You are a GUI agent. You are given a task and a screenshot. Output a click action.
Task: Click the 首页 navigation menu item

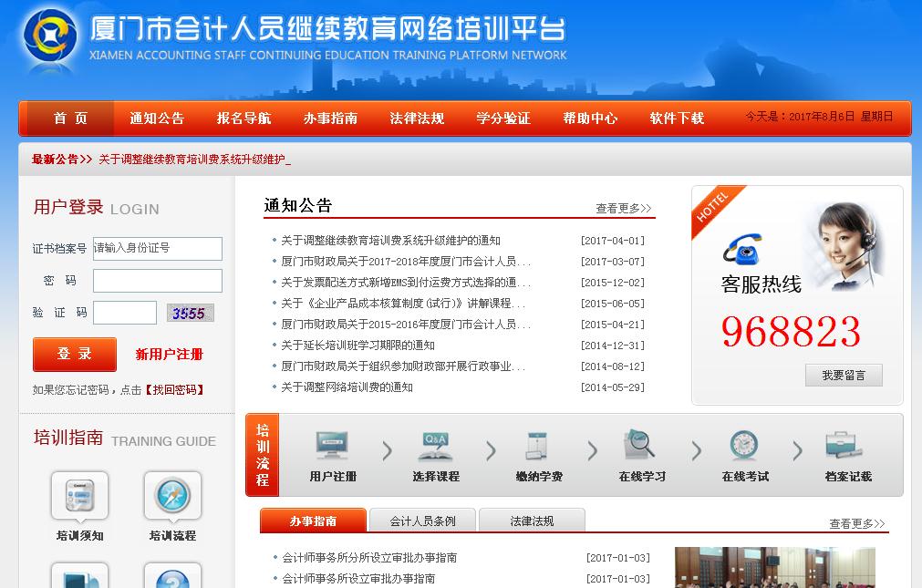[x=70, y=119]
